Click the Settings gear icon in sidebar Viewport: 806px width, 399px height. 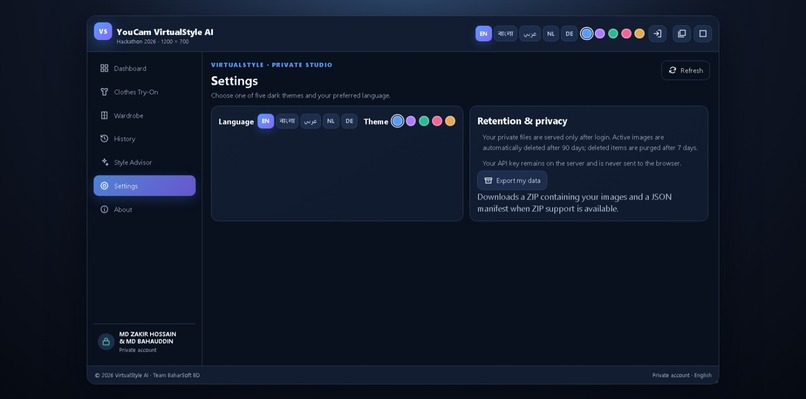[x=104, y=186]
